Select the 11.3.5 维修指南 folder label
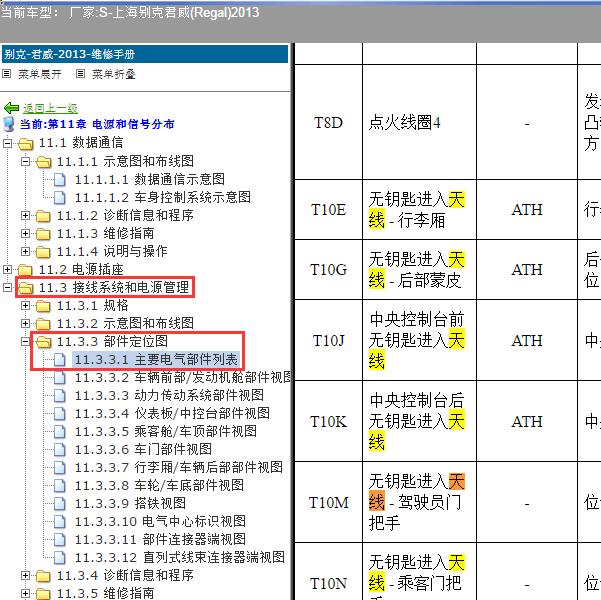The height and width of the screenshot is (600, 601). tap(105, 593)
